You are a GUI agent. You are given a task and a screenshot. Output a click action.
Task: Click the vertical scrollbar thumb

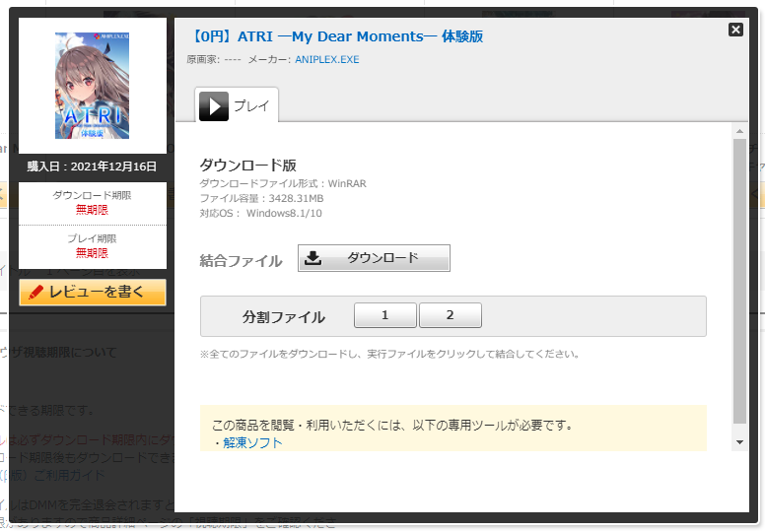tap(739, 282)
